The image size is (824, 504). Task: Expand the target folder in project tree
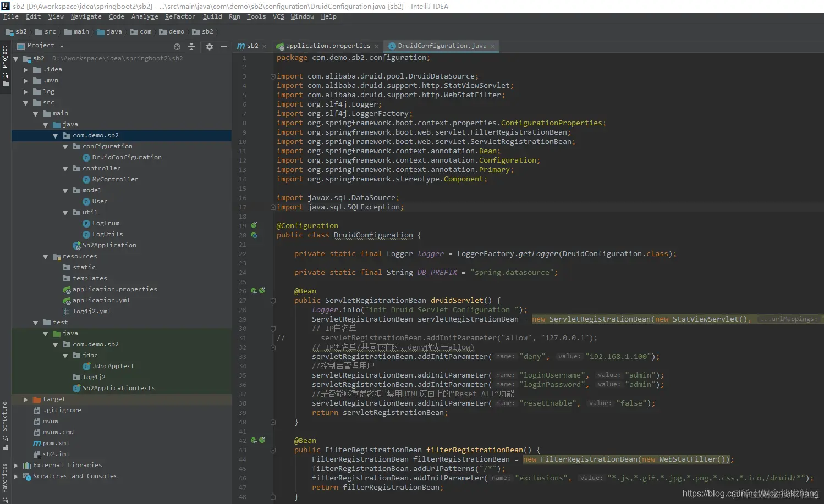pyautogui.click(x=25, y=400)
